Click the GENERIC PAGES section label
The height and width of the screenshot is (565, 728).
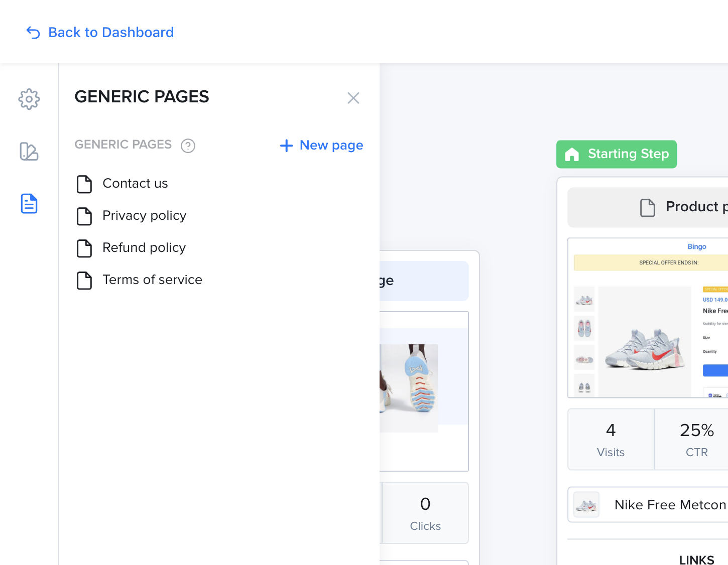click(x=123, y=145)
